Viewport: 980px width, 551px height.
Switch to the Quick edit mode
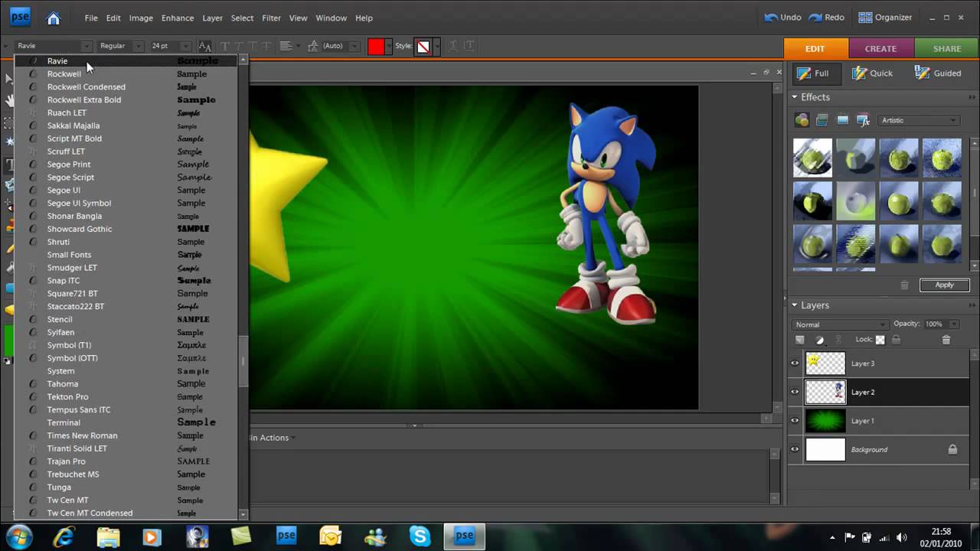(x=873, y=73)
